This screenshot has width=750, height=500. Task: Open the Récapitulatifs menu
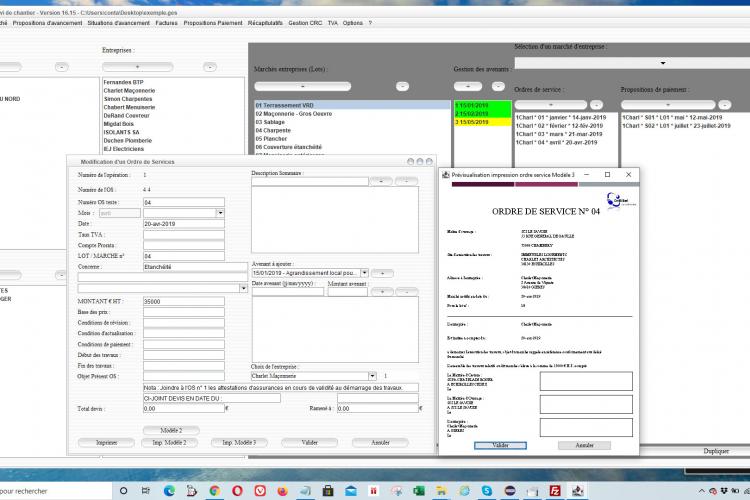[x=265, y=23]
